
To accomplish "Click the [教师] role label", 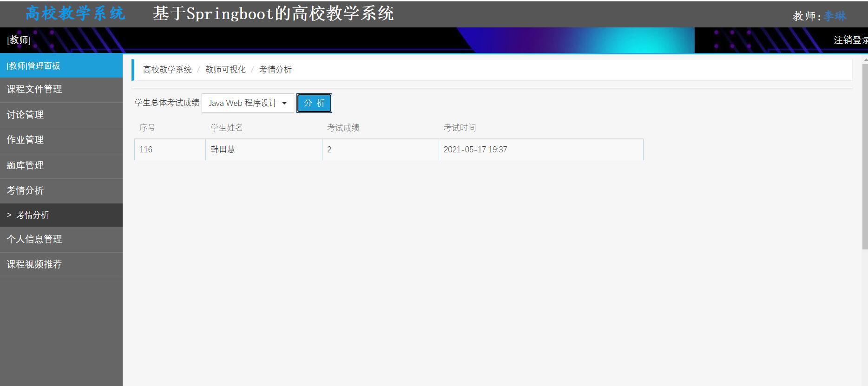I will click(19, 40).
